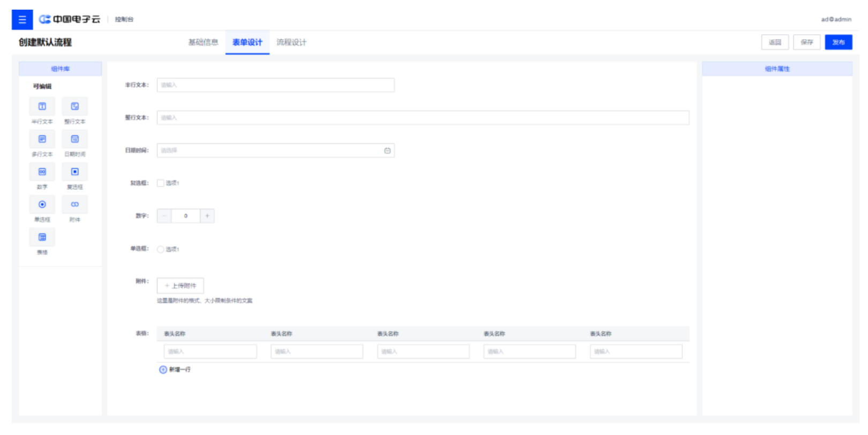Check the 选项1 checkbox
This screenshot has width=868, height=435.
point(161,183)
